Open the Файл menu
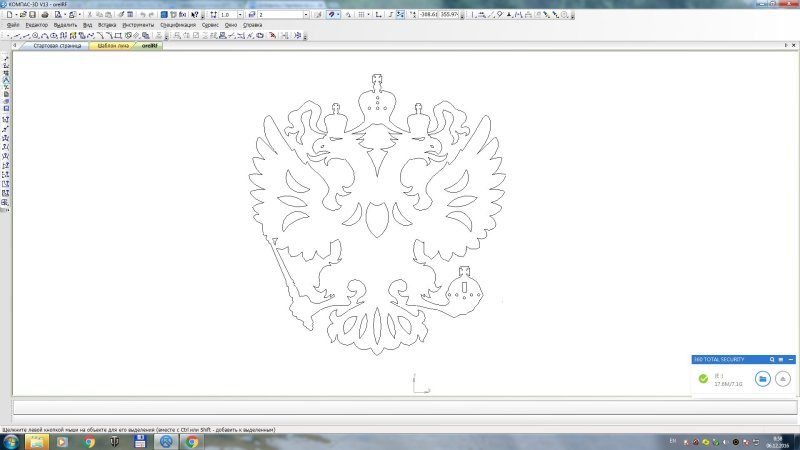 pyautogui.click(x=12, y=25)
